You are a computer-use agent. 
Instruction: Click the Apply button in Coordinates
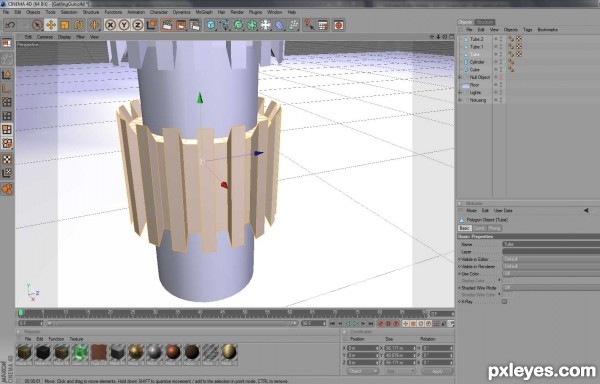(437, 371)
